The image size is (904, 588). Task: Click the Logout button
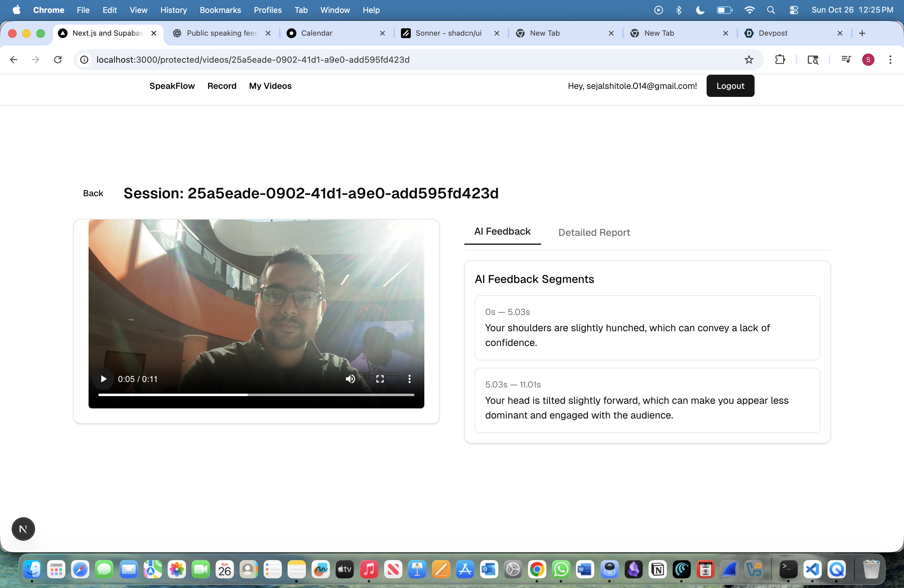point(730,86)
